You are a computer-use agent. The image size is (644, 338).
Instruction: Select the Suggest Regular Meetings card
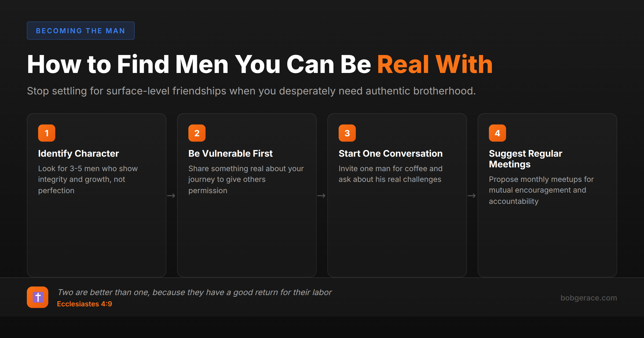pyautogui.click(x=547, y=194)
